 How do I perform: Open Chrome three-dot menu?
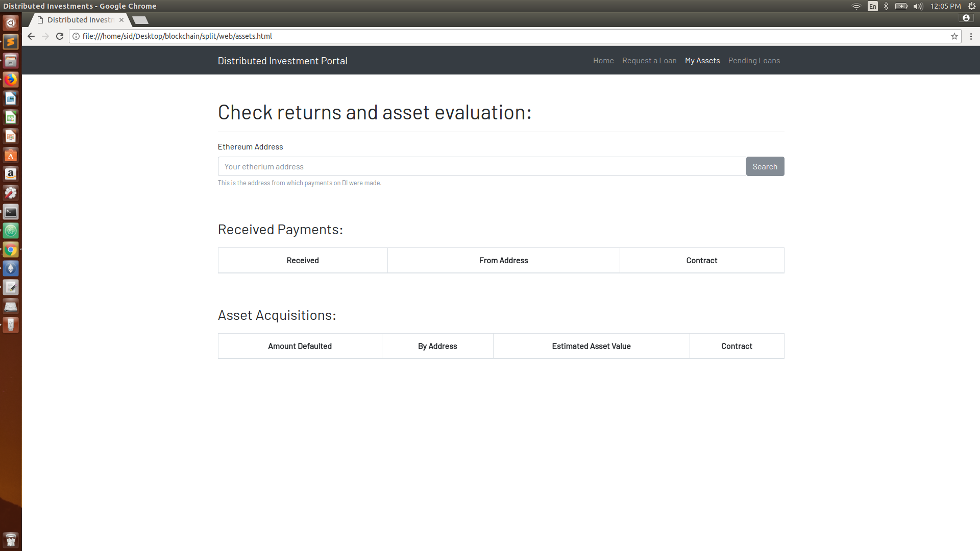pos(971,36)
